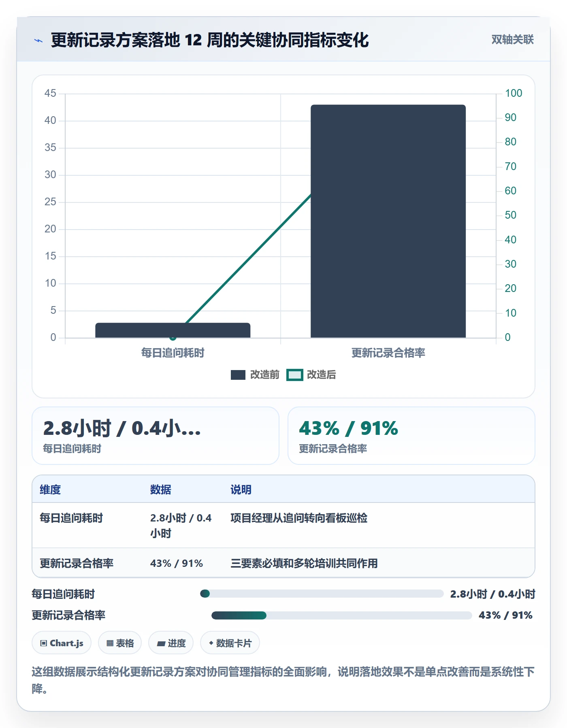Click the card title 更新记录方案落地 12 周的关键协同指标变化

(x=210, y=40)
